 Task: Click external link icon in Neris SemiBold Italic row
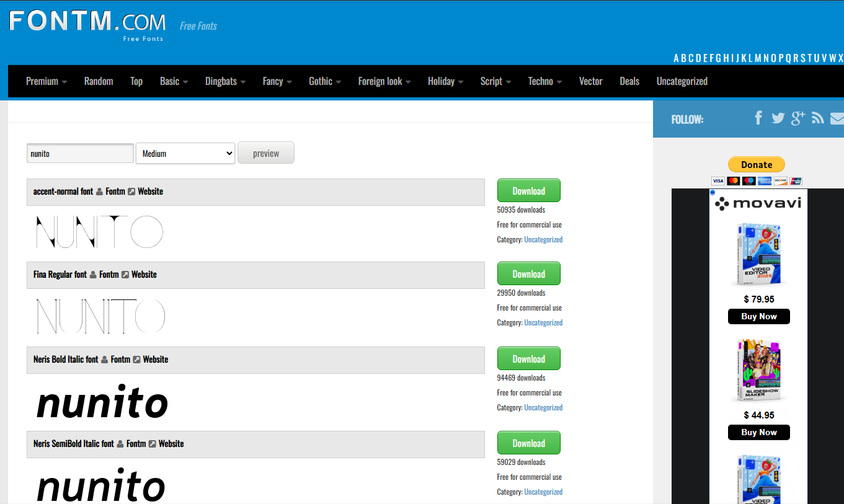152,444
